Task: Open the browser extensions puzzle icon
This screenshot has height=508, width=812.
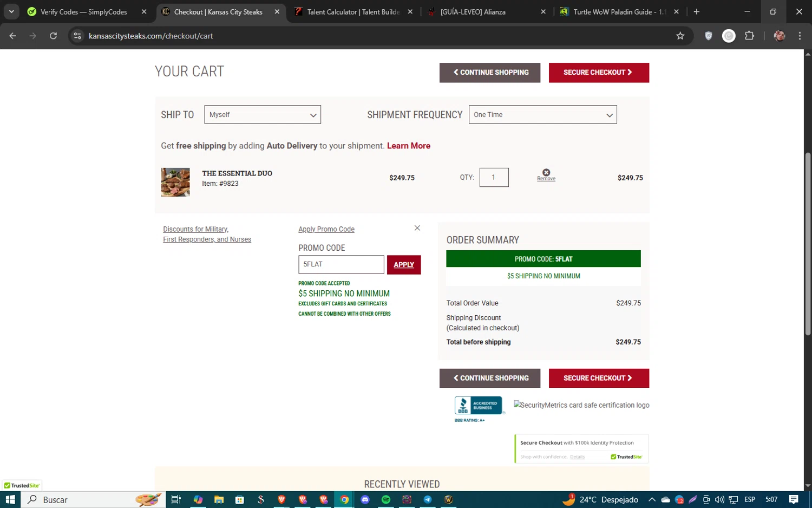Action: (749, 36)
